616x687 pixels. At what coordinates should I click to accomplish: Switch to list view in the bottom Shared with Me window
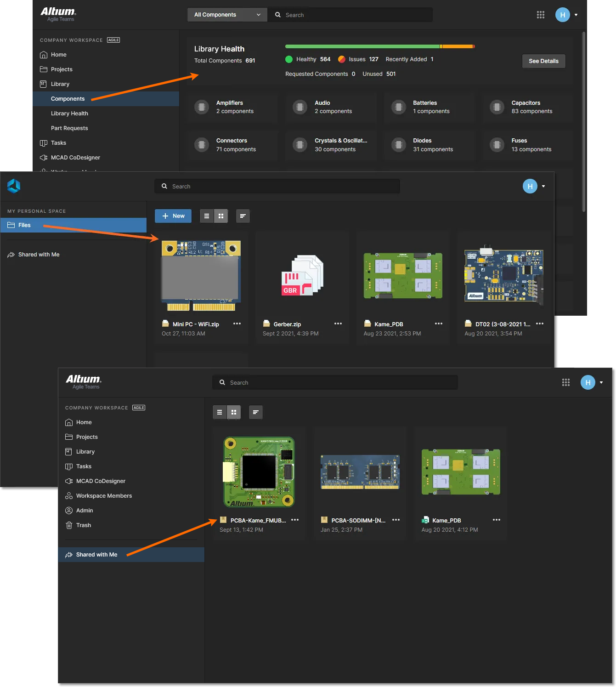[220, 412]
